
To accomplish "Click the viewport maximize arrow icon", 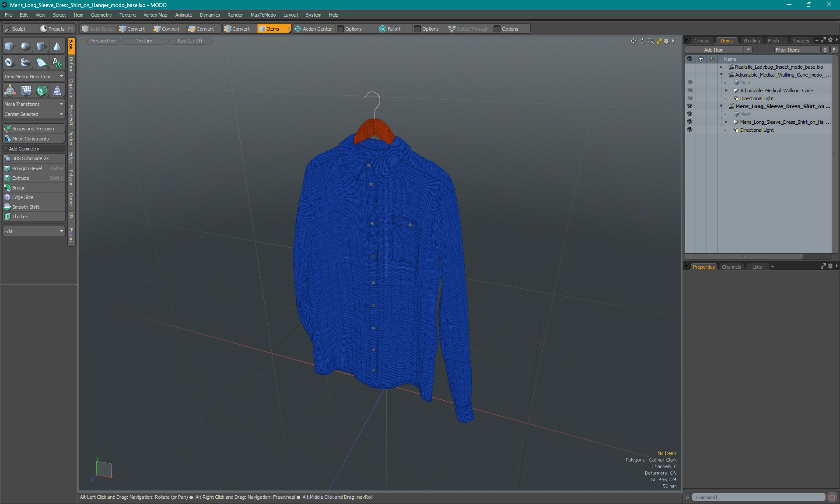I will tap(659, 41).
